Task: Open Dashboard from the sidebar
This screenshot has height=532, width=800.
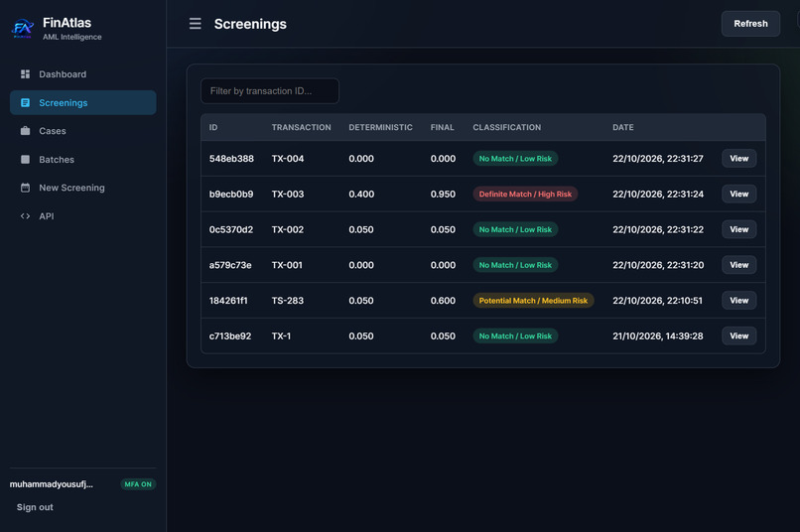Action: 83,74
